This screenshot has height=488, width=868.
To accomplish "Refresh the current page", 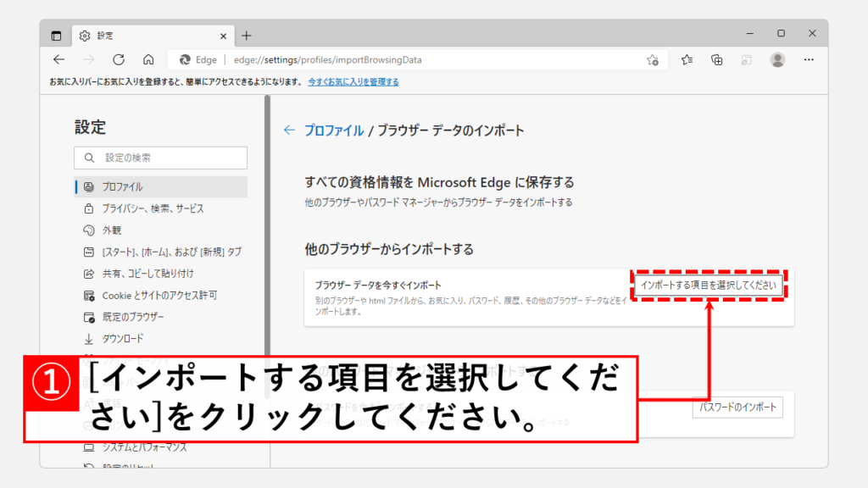I will click(119, 59).
